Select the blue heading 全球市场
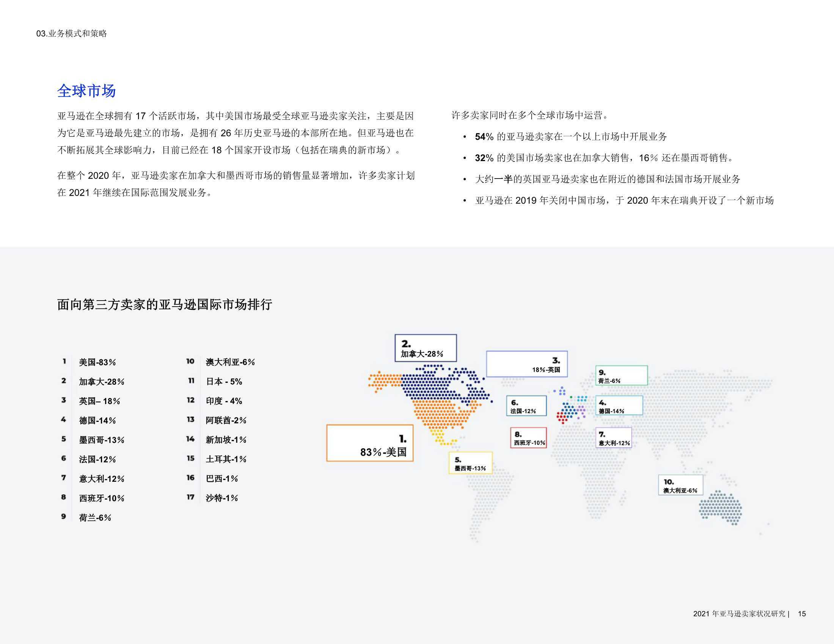The width and height of the screenshot is (834, 644). pos(86,91)
